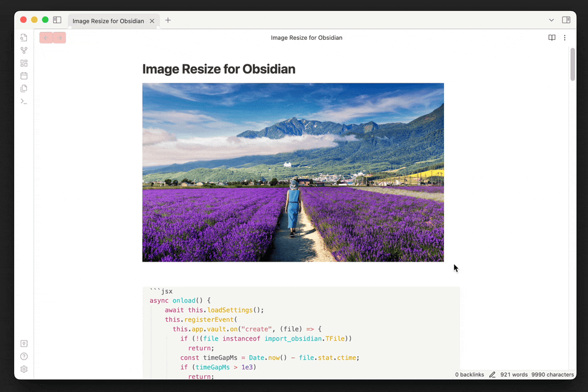The image size is (588, 392).
Task: Open the 0 backlinks status item
Action: pyautogui.click(x=470, y=374)
